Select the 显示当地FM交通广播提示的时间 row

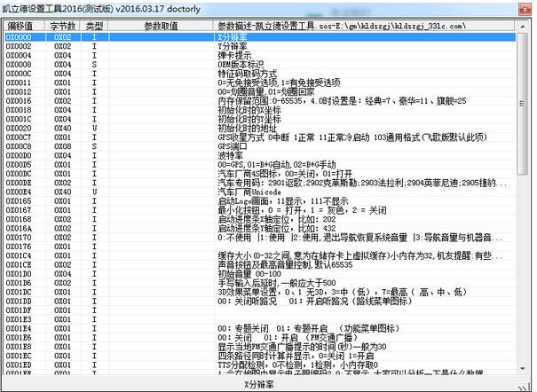point(259,347)
